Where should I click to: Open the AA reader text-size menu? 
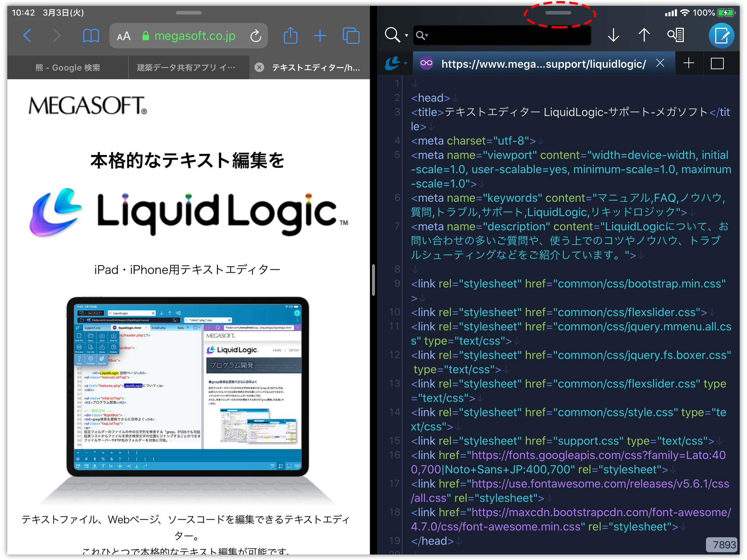click(x=124, y=36)
